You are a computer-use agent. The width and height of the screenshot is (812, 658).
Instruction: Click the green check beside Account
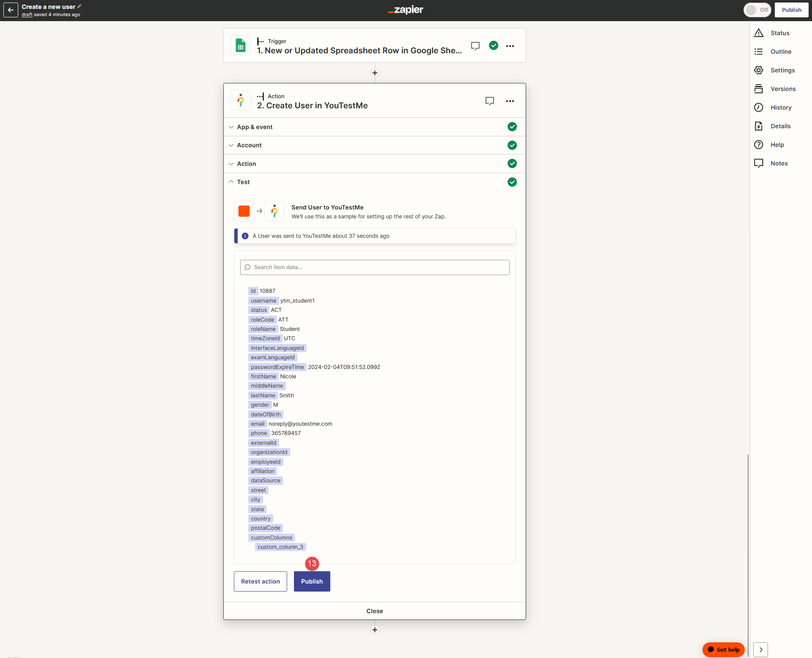(x=512, y=145)
